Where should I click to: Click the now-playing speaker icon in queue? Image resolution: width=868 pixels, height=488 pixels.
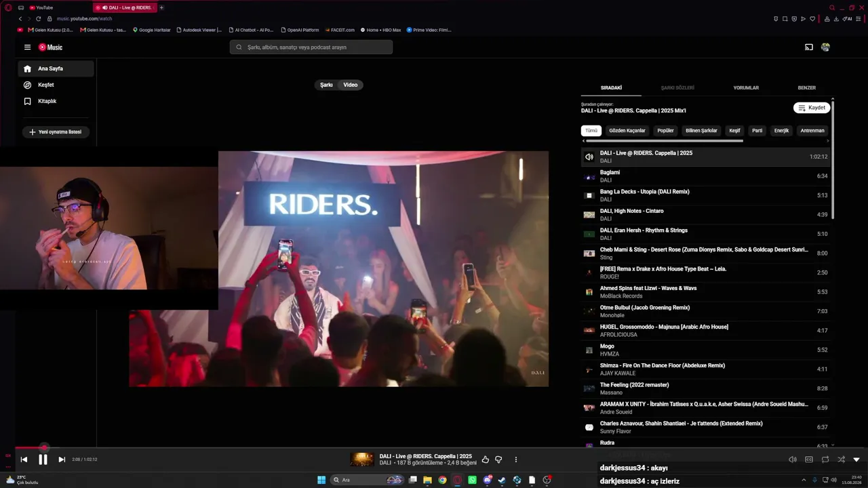(x=589, y=157)
